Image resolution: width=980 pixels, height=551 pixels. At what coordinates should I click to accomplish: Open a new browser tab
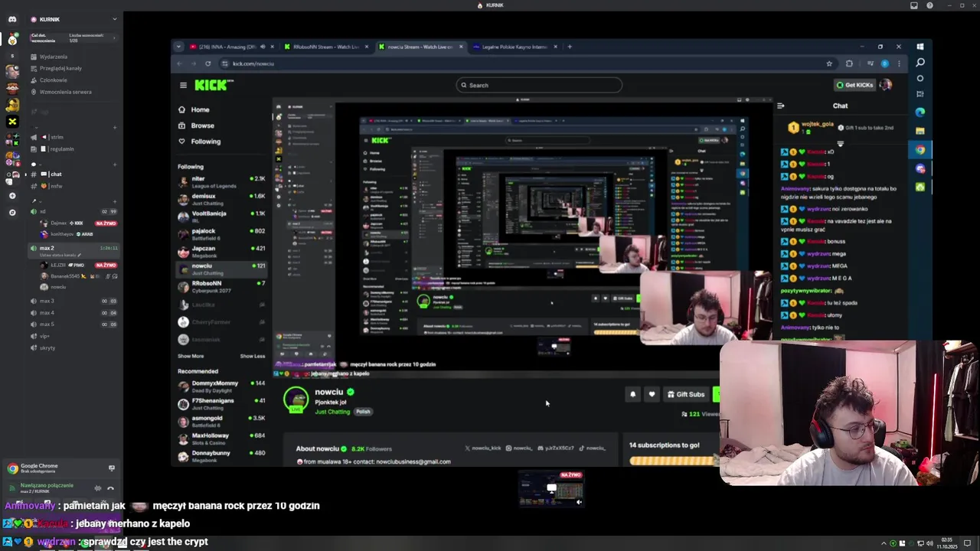(x=570, y=47)
